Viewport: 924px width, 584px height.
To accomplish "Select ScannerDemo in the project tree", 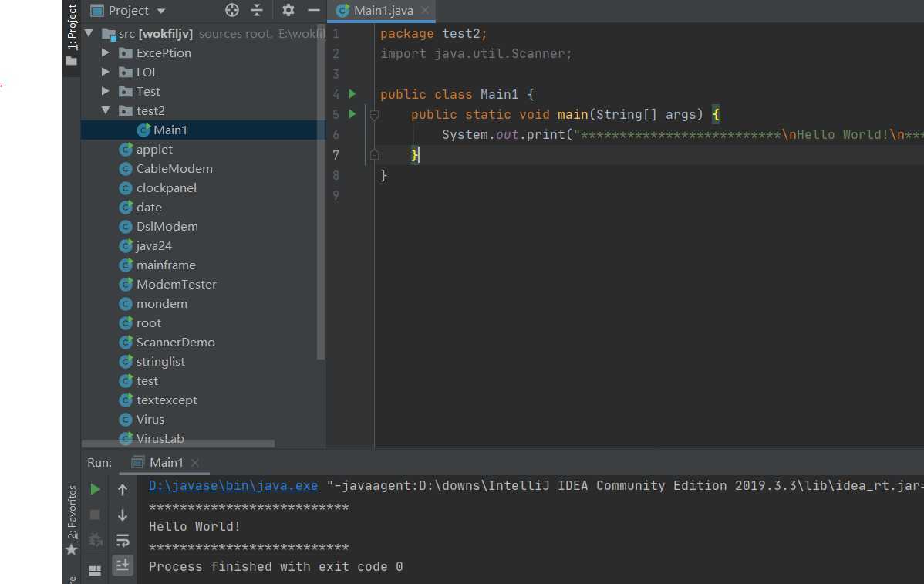I will point(175,342).
